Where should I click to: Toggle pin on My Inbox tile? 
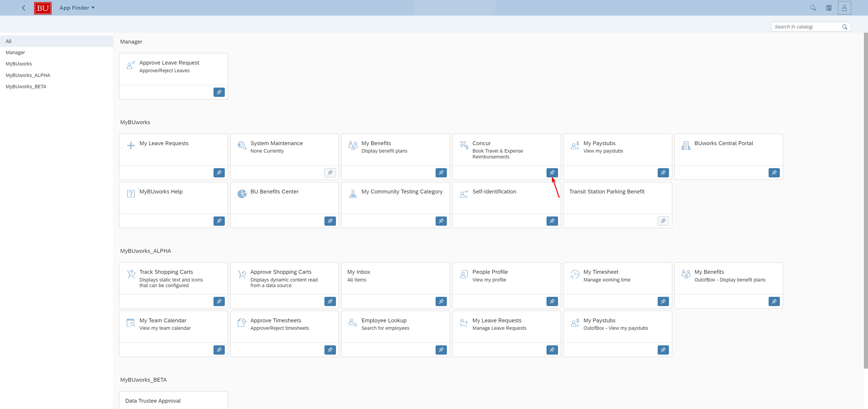click(441, 302)
